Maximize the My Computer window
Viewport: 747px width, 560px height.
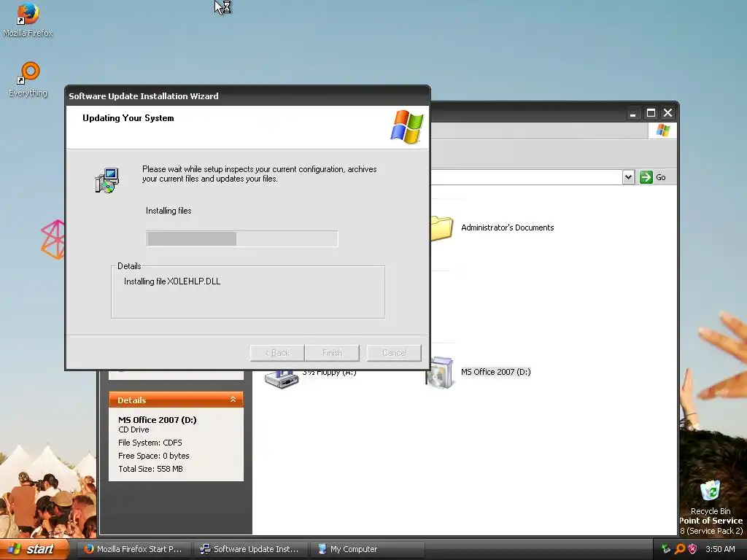tap(651, 113)
